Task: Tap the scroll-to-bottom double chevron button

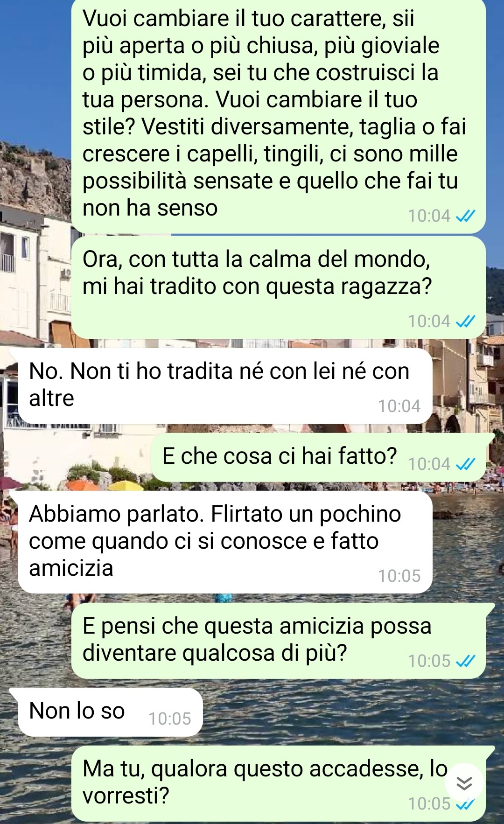Action: [x=464, y=783]
